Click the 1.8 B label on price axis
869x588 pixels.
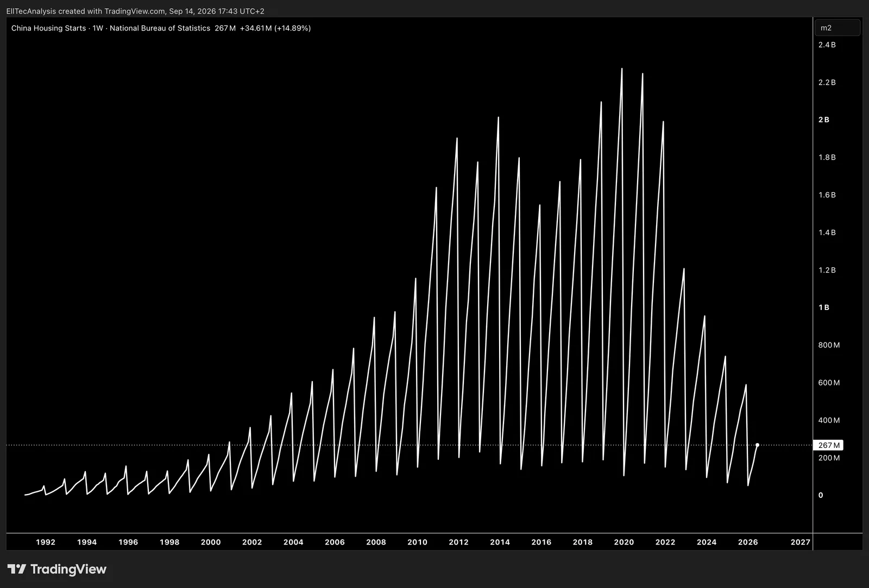click(827, 157)
